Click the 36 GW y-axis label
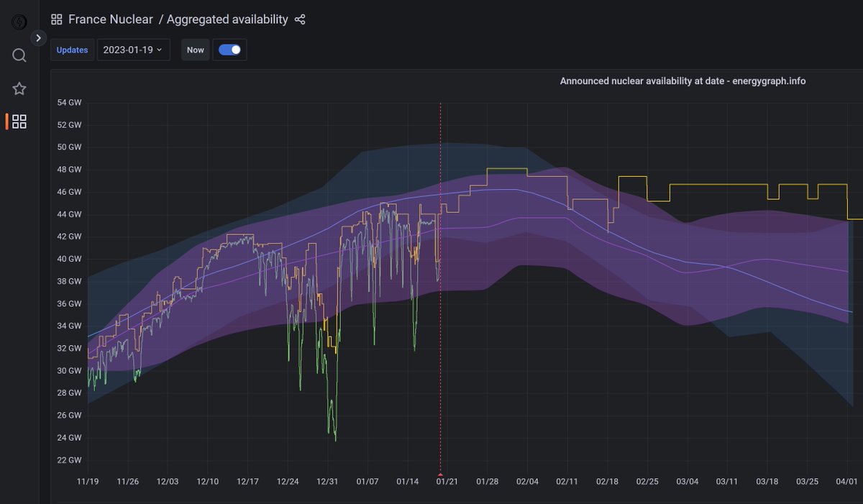The width and height of the screenshot is (863, 504). (x=70, y=303)
